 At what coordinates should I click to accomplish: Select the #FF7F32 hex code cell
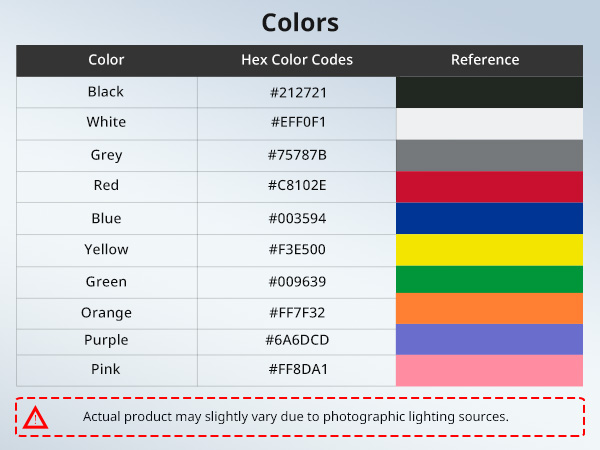297,313
